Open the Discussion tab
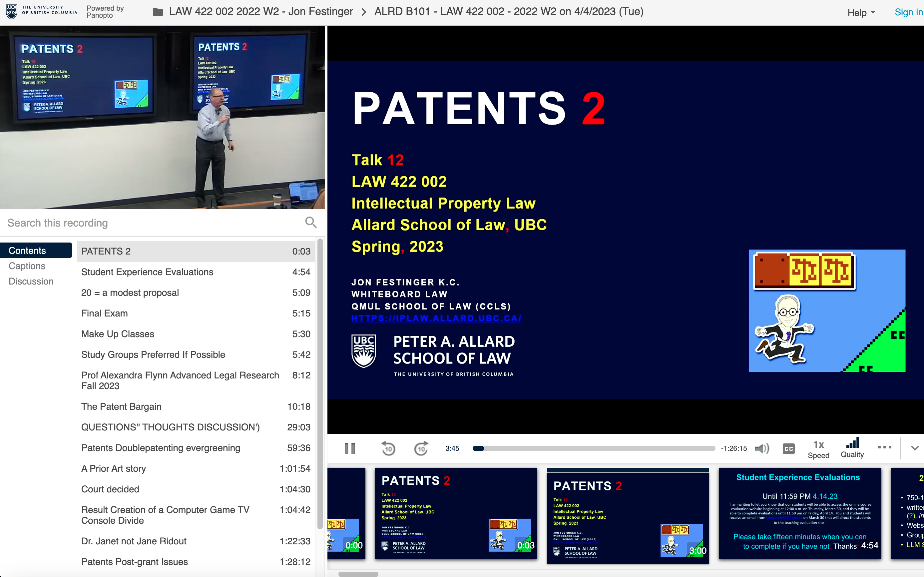The height and width of the screenshot is (577, 924). tap(31, 281)
